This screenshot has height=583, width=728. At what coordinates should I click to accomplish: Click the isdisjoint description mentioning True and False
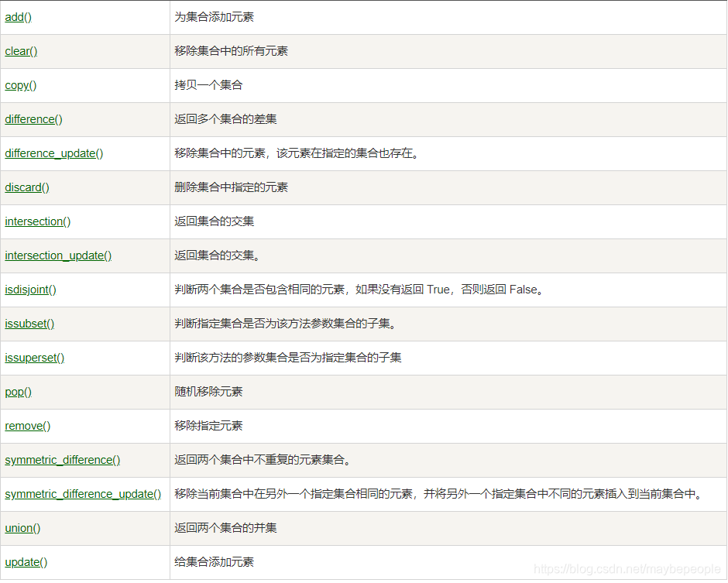pos(359,290)
